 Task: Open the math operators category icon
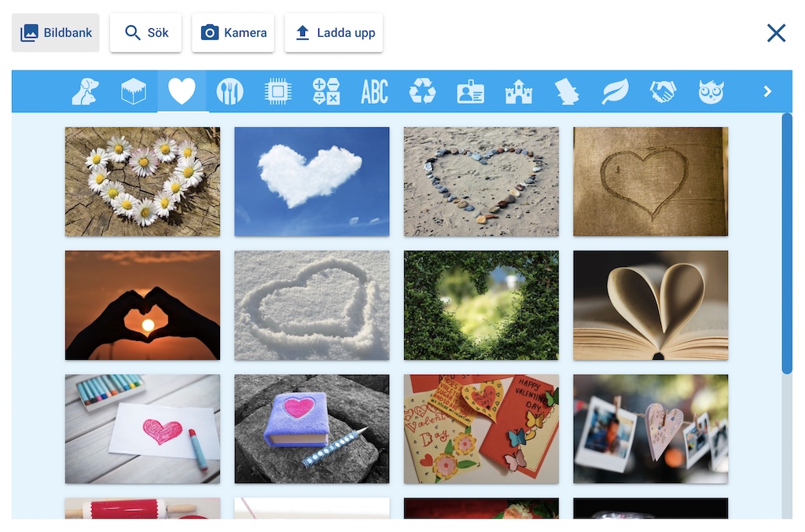click(326, 91)
